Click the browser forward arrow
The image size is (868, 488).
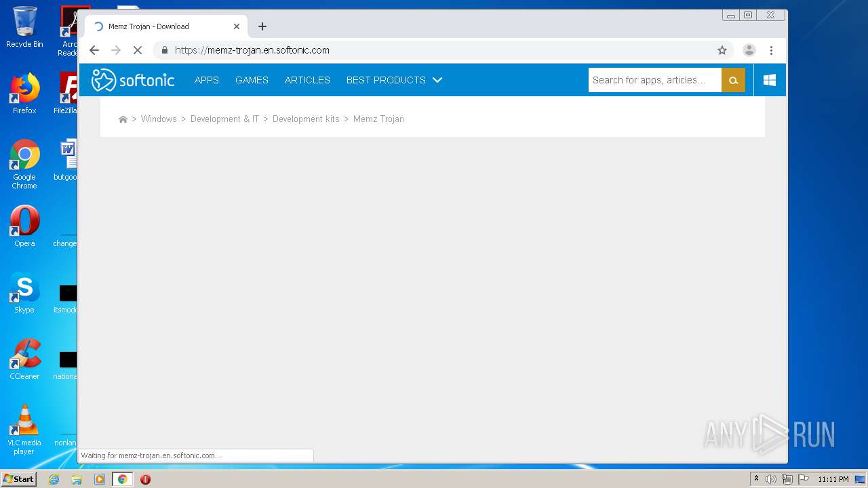115,50
